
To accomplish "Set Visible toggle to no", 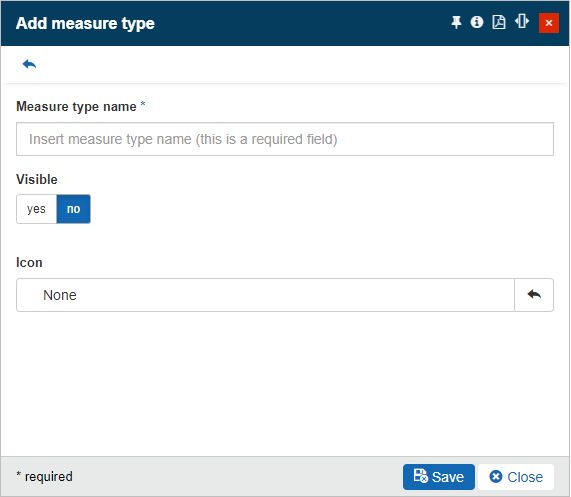I will click(74, 209).
